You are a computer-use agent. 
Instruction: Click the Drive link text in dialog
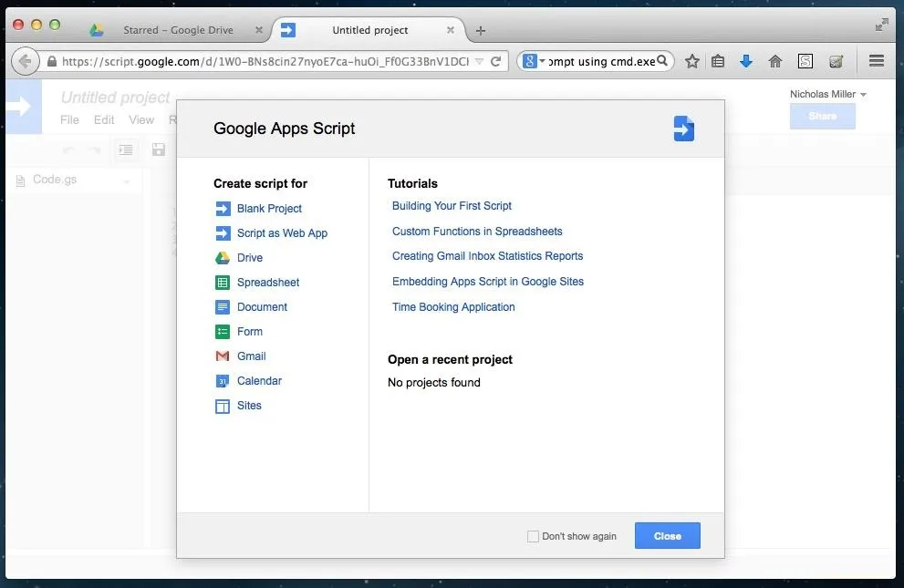[x=250, y=258]
